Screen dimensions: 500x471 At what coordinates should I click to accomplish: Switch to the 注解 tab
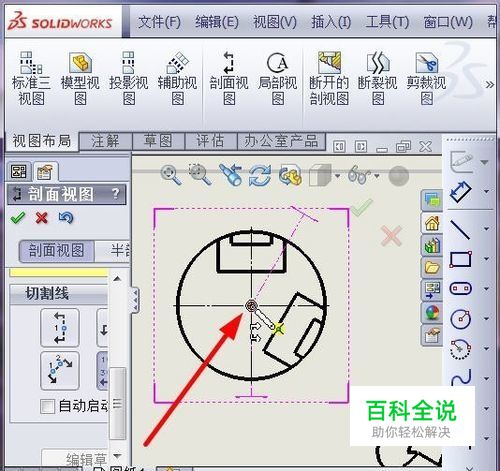[x=105, y=141]
